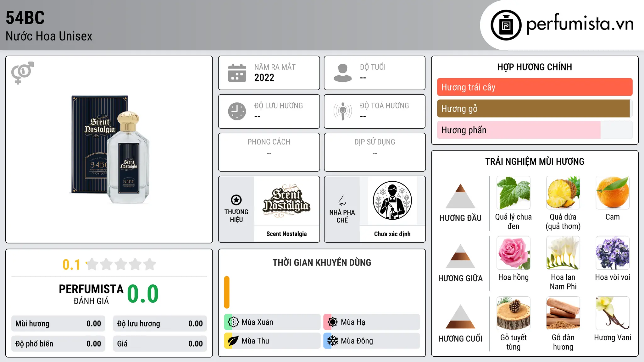
Task: Click the Thương hiệu label text
Action: (236, 216)
